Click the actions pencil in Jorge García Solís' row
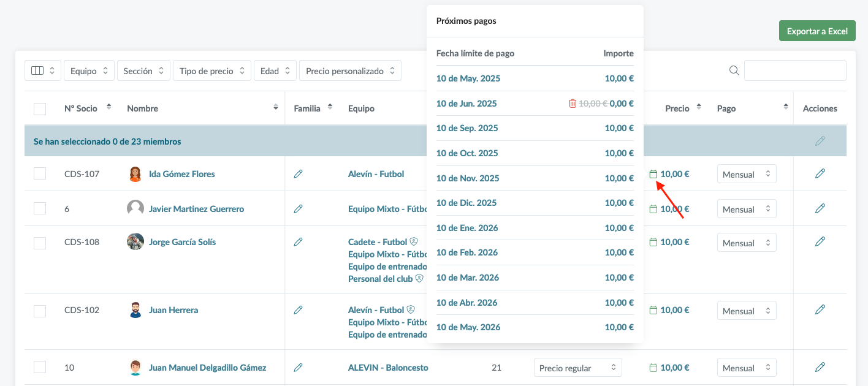 click(x=820, y=241)
